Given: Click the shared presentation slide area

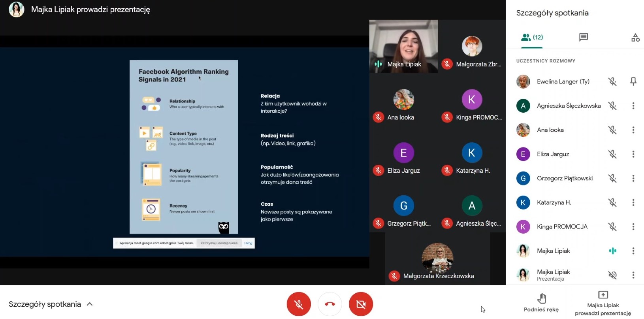Looking at the screenshot, I should 185,152.
